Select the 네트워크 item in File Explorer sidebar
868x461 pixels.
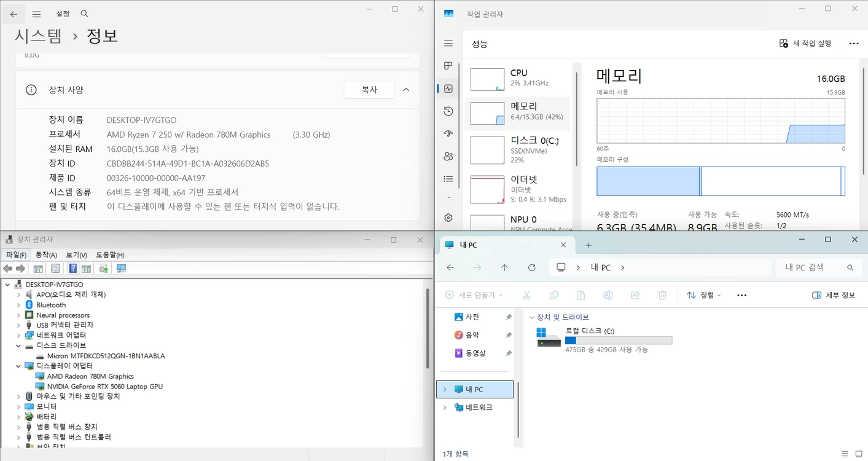[473, 407]
